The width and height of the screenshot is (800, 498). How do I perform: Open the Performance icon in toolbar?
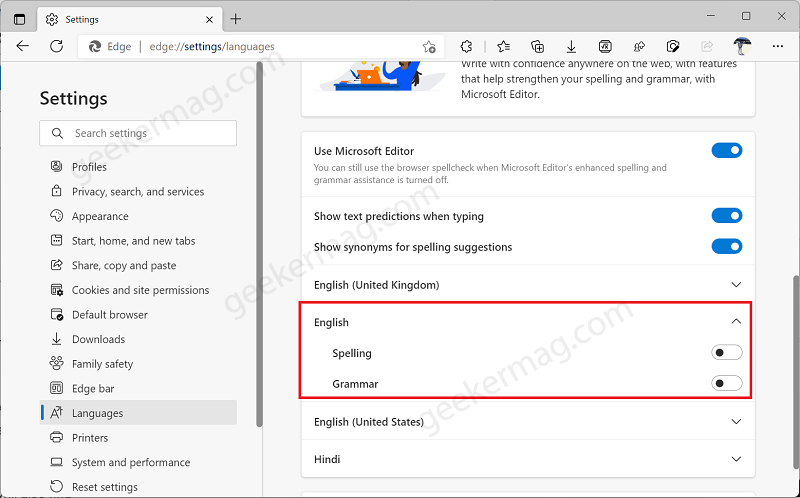coord(639,46)
